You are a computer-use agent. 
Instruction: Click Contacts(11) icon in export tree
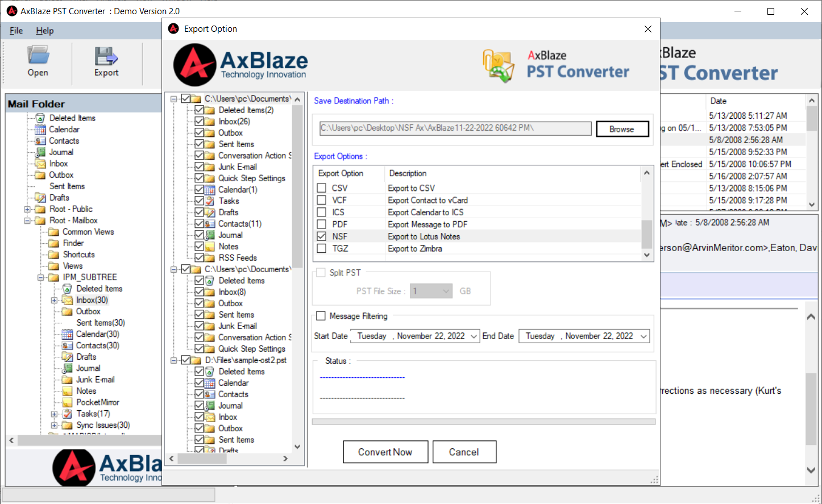coord(210,224)
